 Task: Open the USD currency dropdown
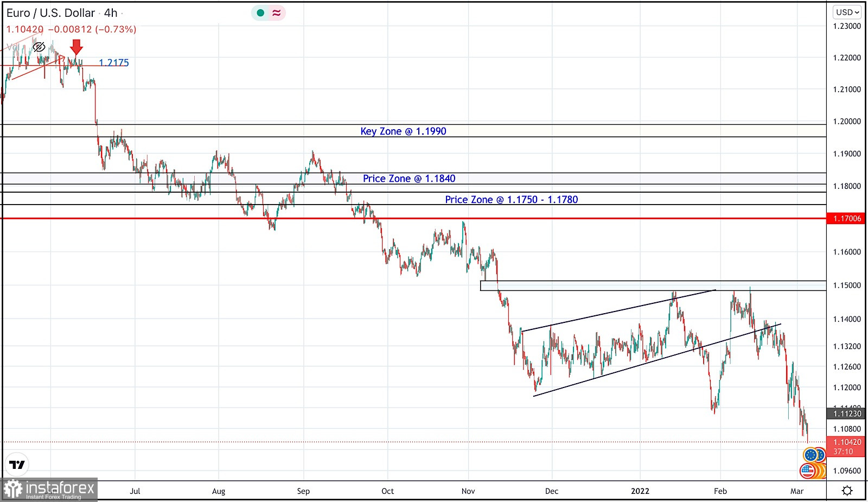coord(847,12)
